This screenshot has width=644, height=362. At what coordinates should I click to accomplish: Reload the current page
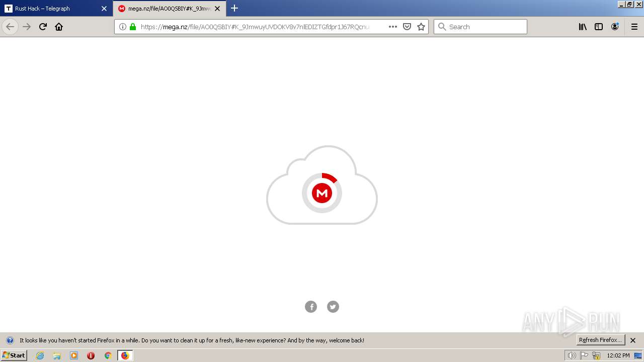point(43,27)
